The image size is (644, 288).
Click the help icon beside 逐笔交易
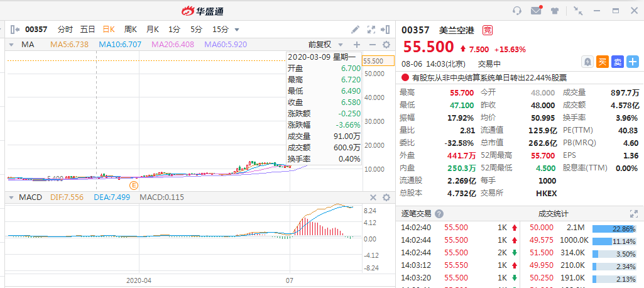click(439, 214)
